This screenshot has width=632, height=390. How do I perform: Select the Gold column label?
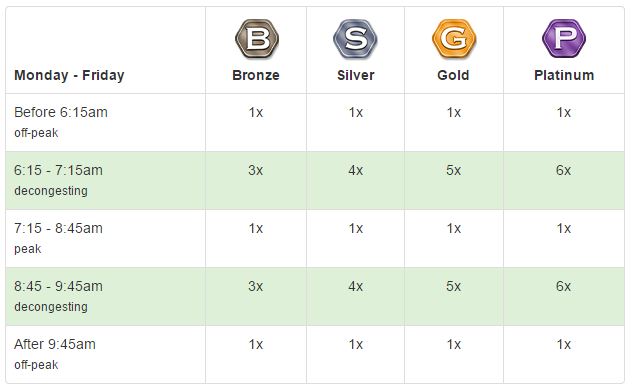[x=453, y=75]
